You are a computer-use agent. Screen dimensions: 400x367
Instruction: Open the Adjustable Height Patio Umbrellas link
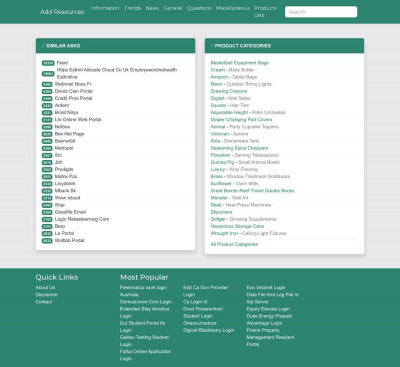248,113
